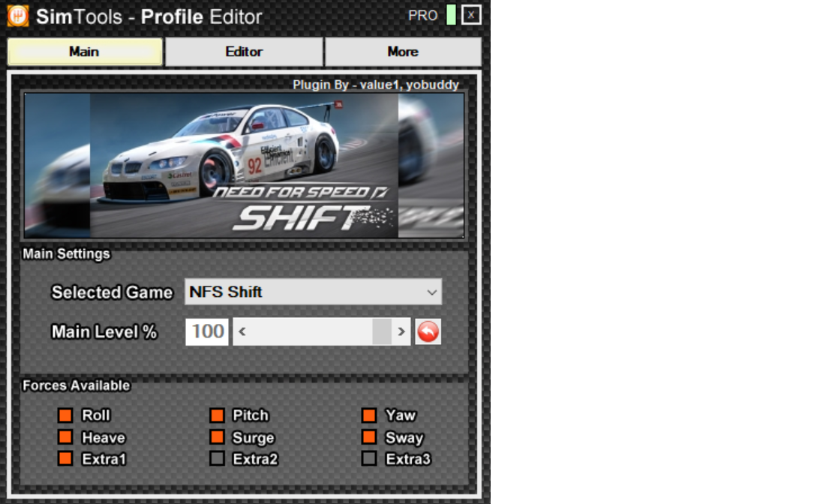Click the green PRO status indicator
This screenshot has width=838, height=504.
pos(451,15)
